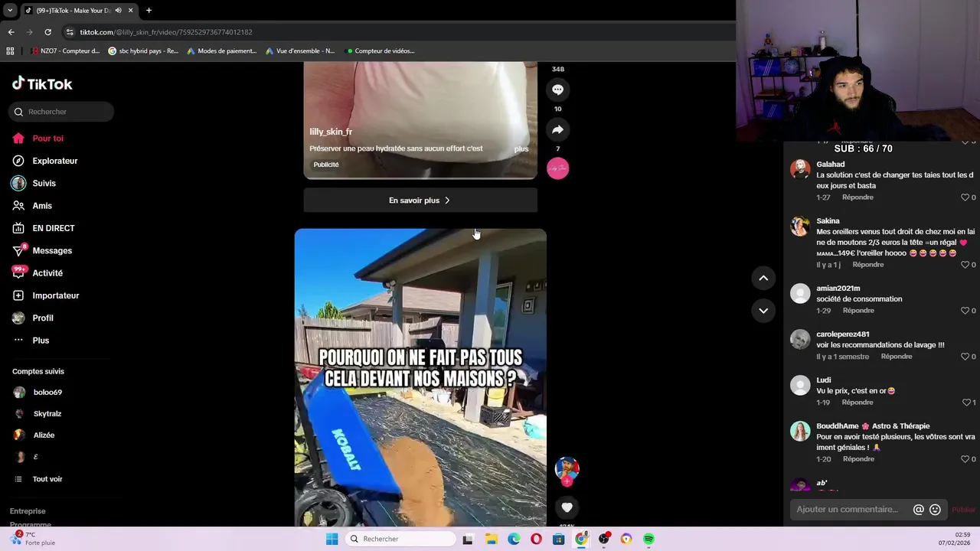Click the TikTok logo
This screenshot has width=980, height=551.
(42, 83)
